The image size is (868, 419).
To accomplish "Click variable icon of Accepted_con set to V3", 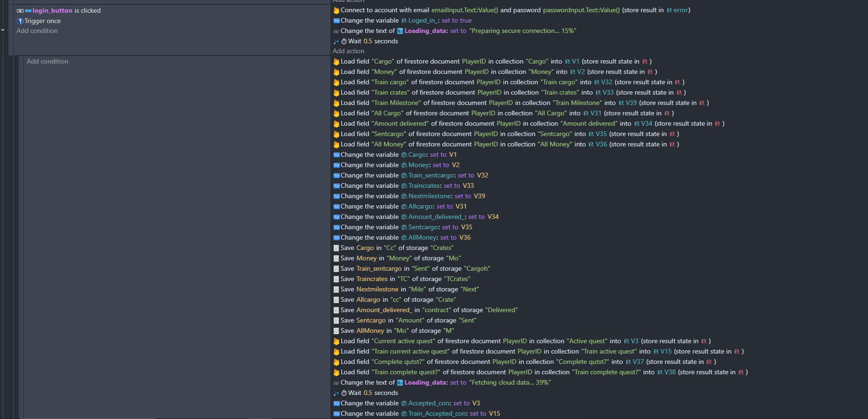I will [x=336, y=403].
